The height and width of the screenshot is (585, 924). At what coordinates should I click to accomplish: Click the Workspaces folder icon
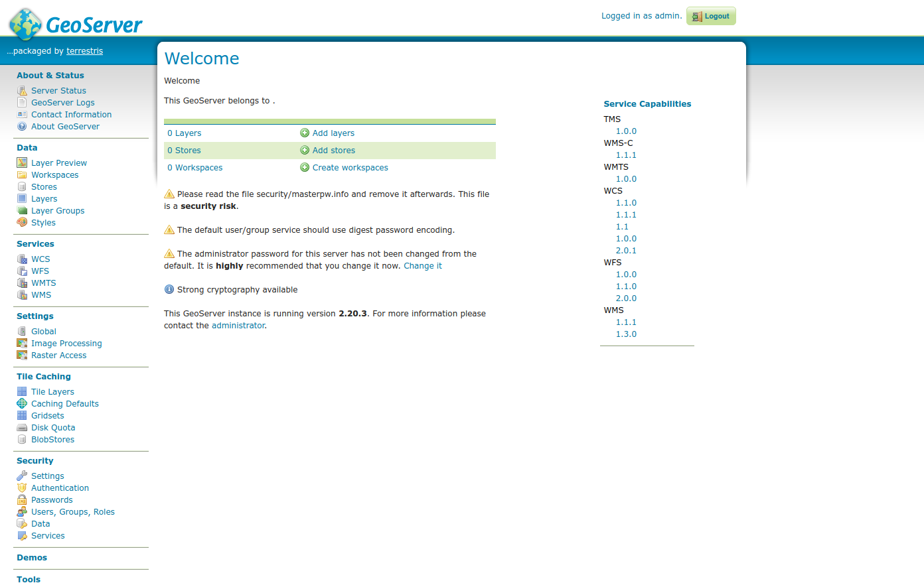(22, 175)
